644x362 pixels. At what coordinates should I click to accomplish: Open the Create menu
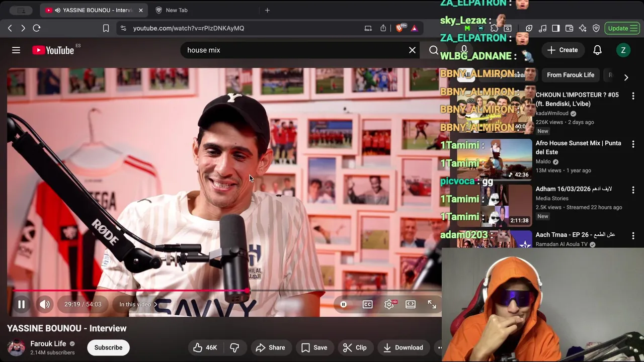coord(562,50)
